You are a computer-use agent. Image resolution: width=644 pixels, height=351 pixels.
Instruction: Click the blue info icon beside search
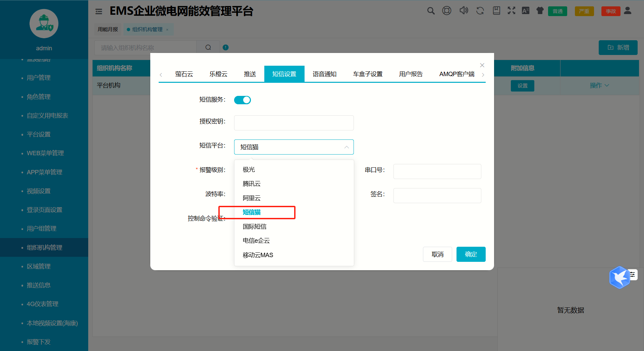[x=225, y=48]
